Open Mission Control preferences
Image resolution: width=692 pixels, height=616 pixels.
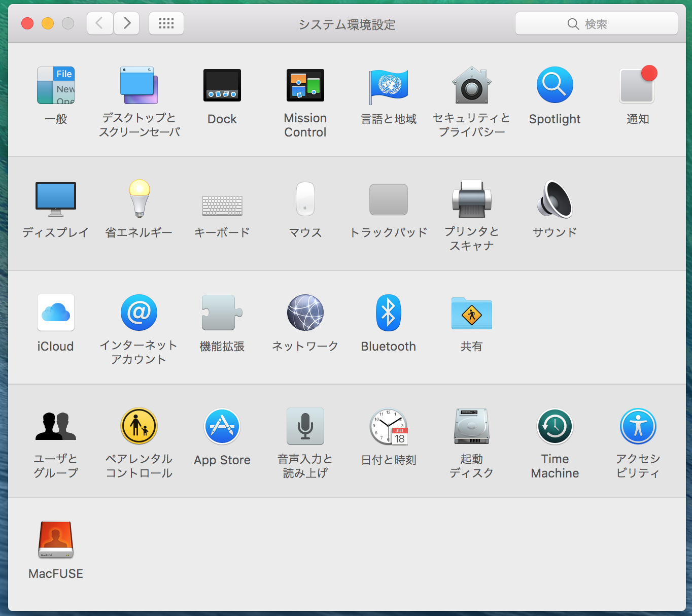pyautogui.click(x=305, y=85)
